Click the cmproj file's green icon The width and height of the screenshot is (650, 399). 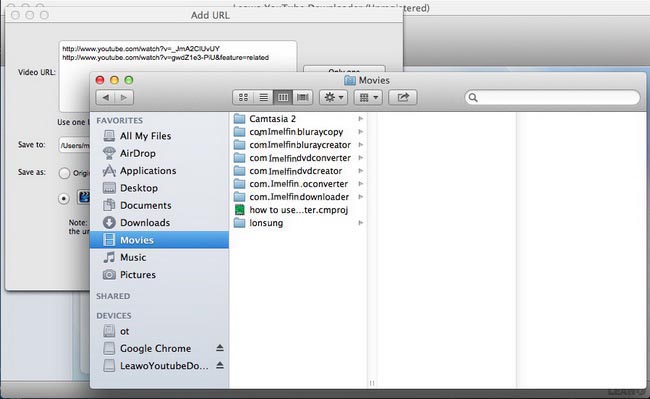click(x=239, y=210)
